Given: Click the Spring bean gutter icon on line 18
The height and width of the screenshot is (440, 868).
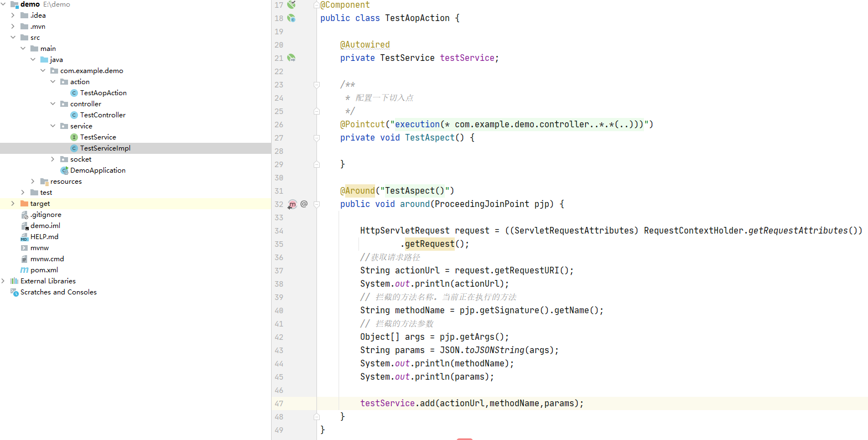Looking at the screenshot, I should coord(291,18).
